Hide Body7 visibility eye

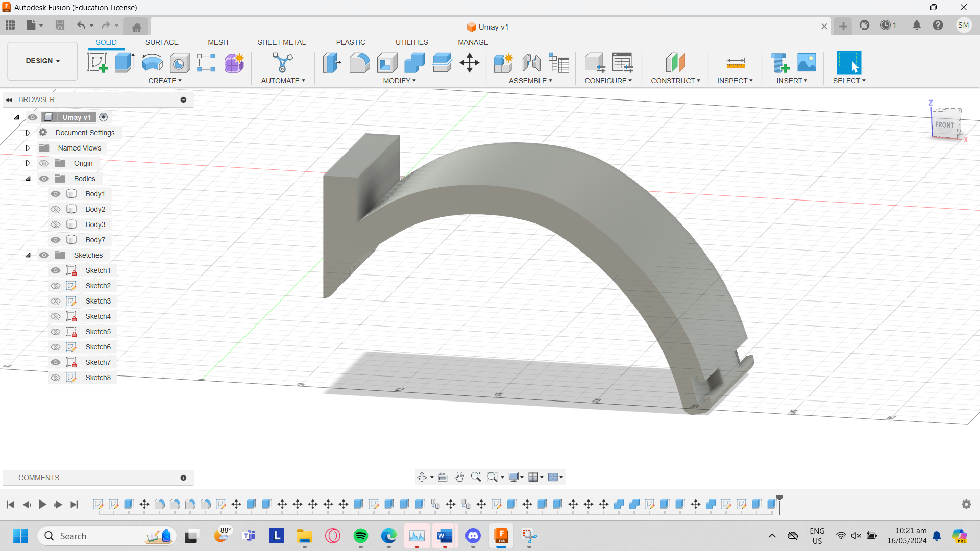56,240
